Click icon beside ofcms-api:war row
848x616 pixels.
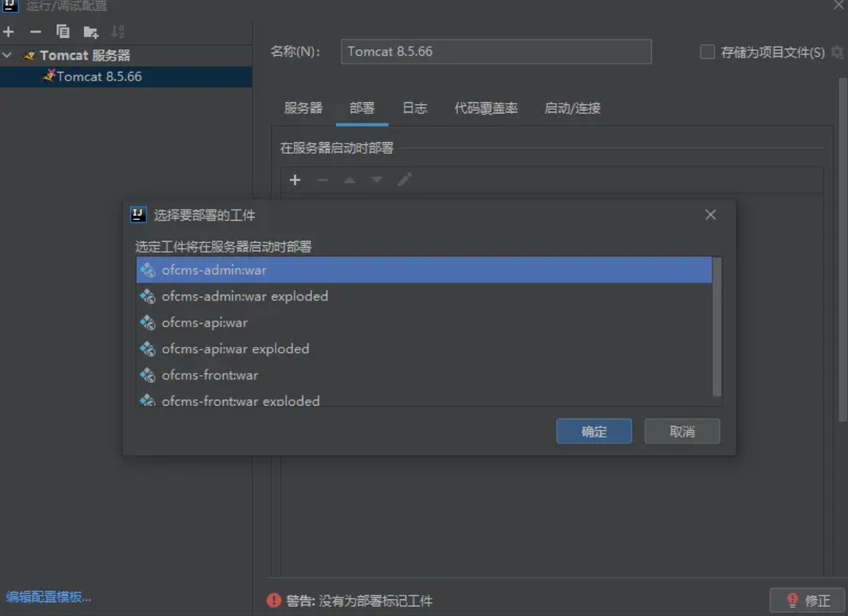coord(148,323)
